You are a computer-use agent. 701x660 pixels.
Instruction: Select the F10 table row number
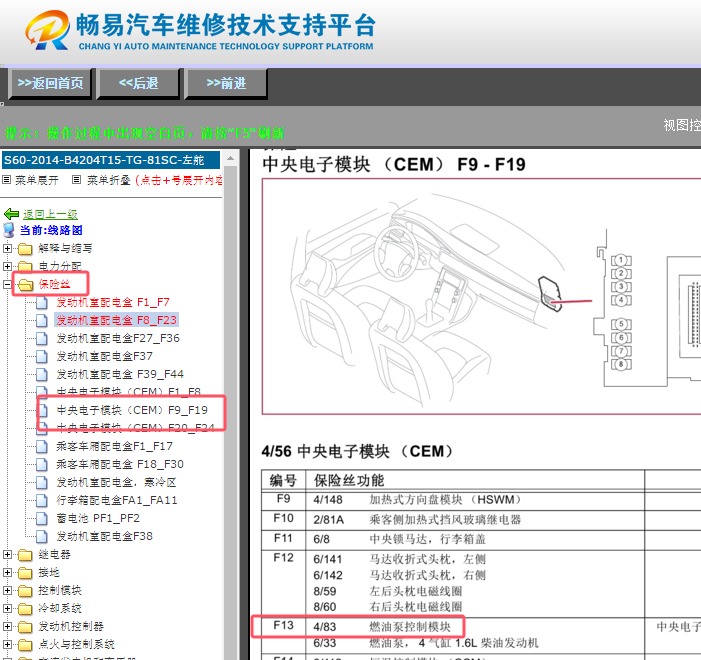(x=284, y=519)
